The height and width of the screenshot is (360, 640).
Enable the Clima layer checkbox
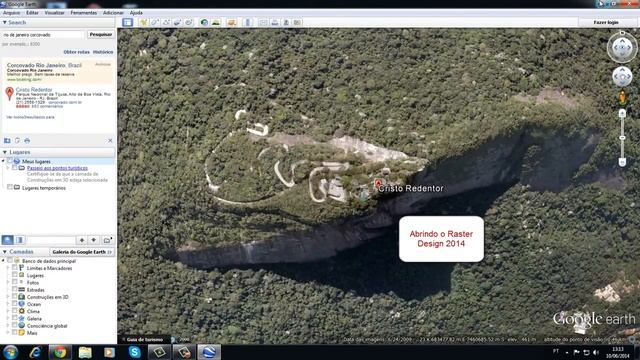click(x=15, y=311)
